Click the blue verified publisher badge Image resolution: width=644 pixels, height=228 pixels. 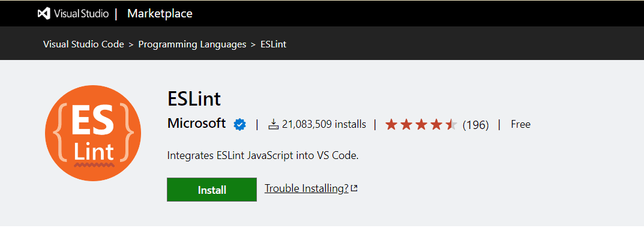[240, 124]
